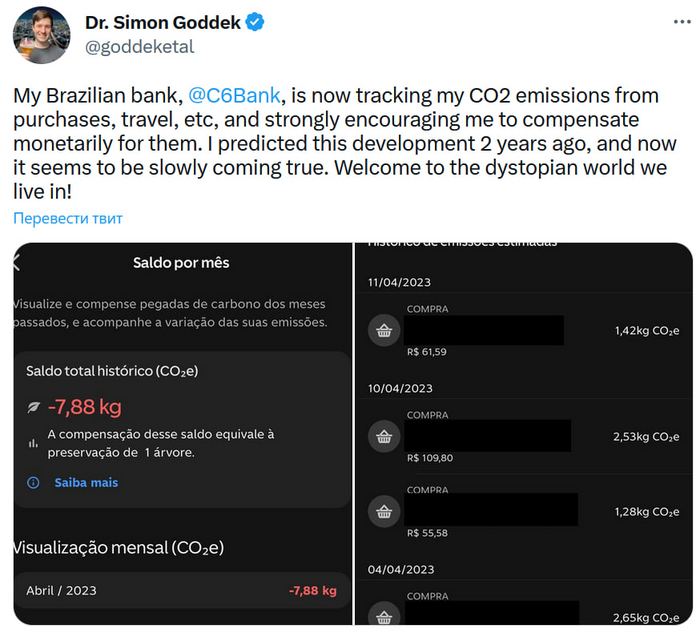The width and height of the screenshot is (700, 641).
Task: Click basket icon for the R$ 109,80 purchase
Action: tap(384, 436)
